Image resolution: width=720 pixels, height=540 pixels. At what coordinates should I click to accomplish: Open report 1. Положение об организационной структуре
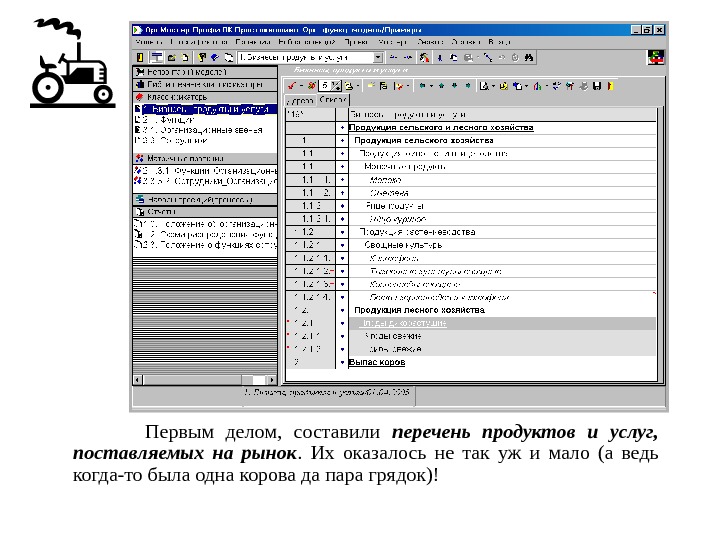click(206, 224)
